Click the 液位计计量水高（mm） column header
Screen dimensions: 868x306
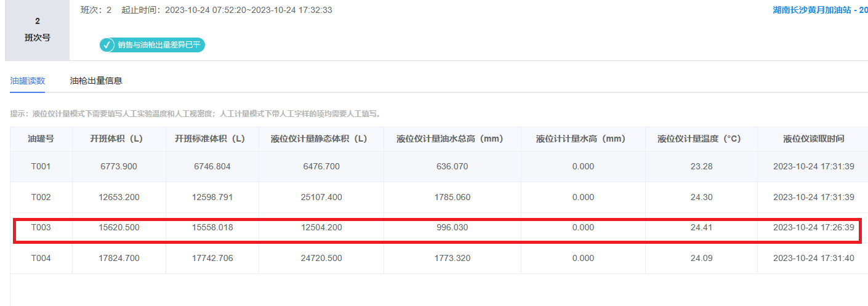coord(582,139)
